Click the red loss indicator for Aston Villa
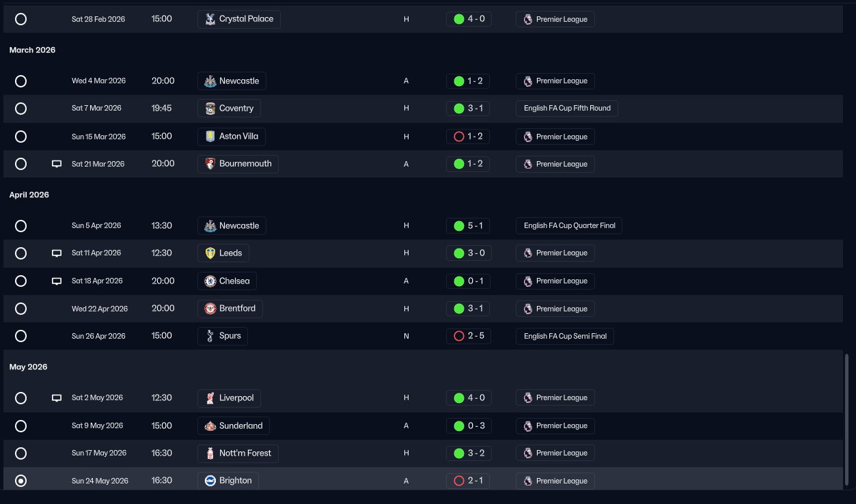The height and width of the screenshot is (504, 856). pos(459,137)
